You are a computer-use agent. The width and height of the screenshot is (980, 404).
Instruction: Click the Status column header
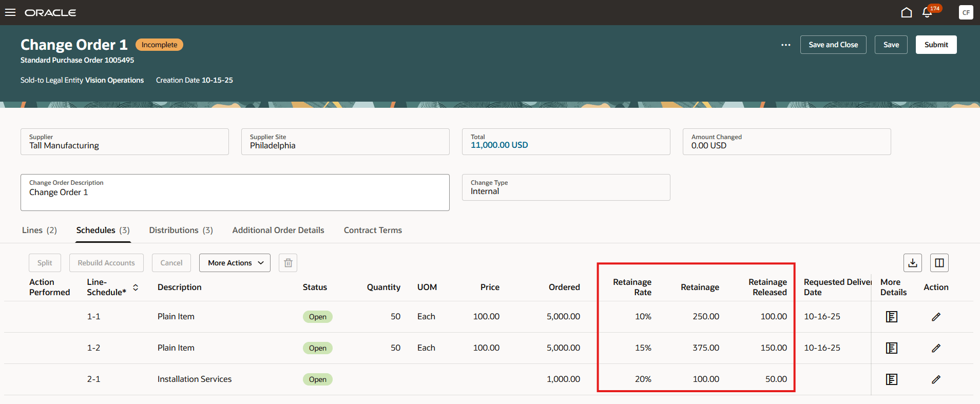pyautogui.click(x=315, y=287)
